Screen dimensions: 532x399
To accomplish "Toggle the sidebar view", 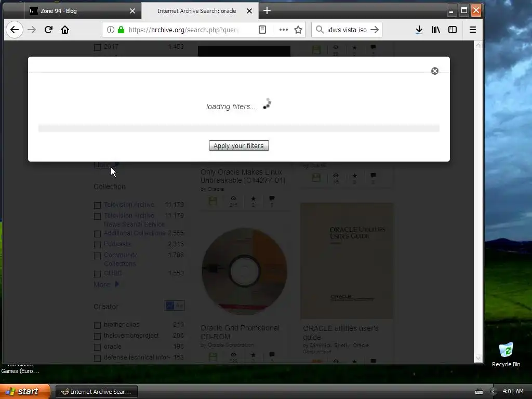I will [453, 30].
